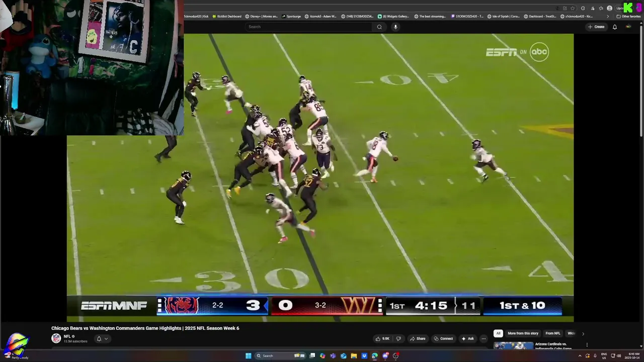
Task: Bookmark this page with star icon
Action: tap(573, 8)
